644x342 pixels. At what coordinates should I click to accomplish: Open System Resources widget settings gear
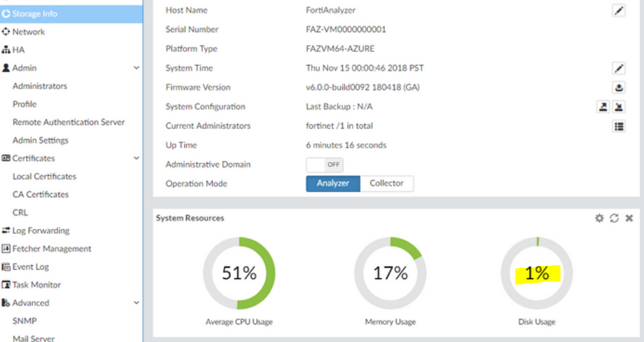[x=599, y=218]
